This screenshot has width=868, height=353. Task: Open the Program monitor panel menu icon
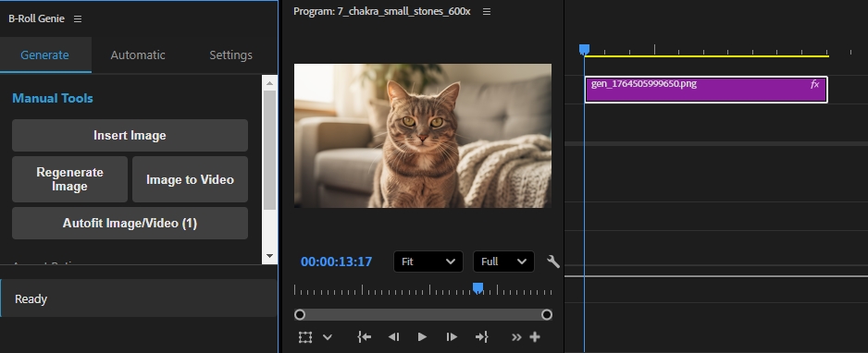pyautogui.click(x=487, y=12)
